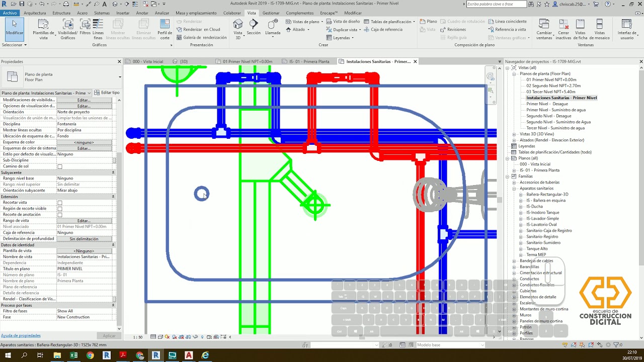Open Excel from Windows taskbar

tap(73, 355)
